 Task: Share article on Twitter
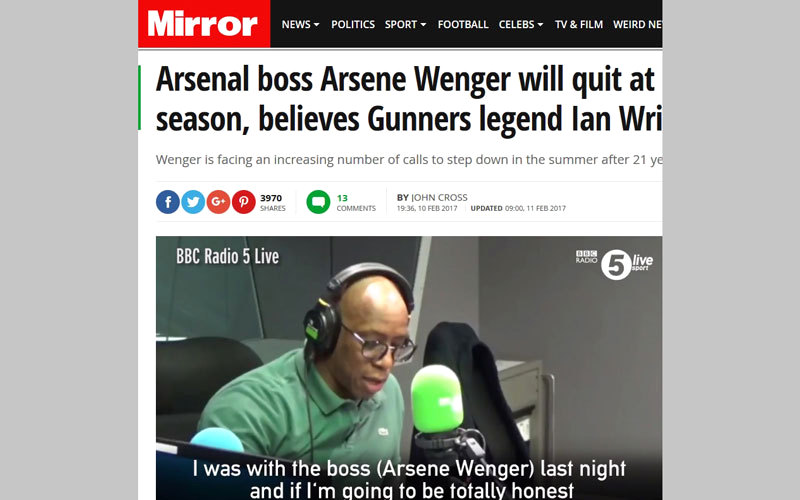point(193,202)
